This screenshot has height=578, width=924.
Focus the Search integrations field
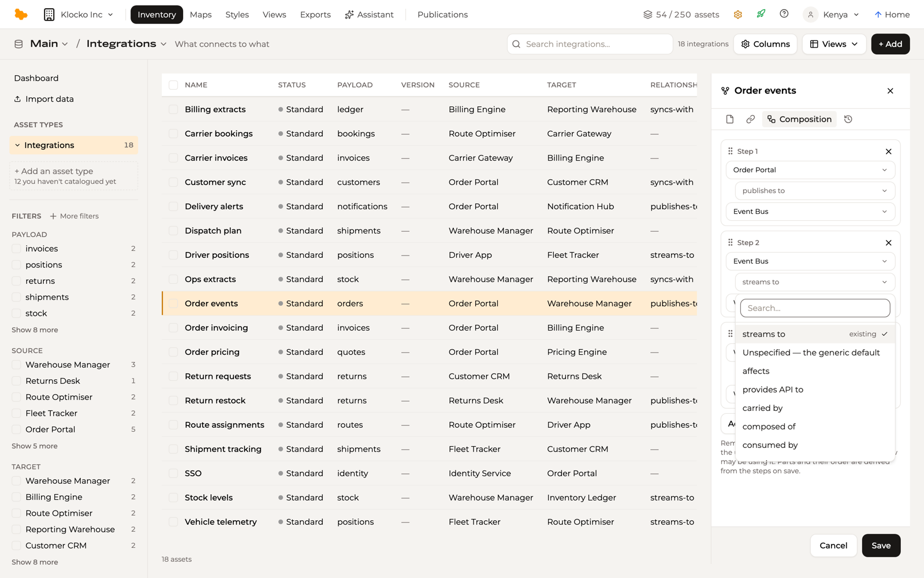tap(590, 44)
